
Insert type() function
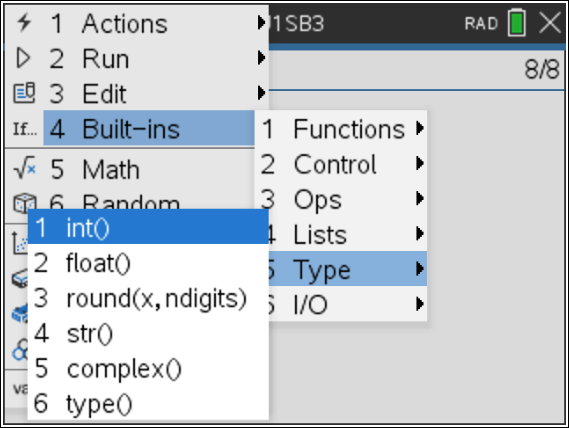(148, 403)
